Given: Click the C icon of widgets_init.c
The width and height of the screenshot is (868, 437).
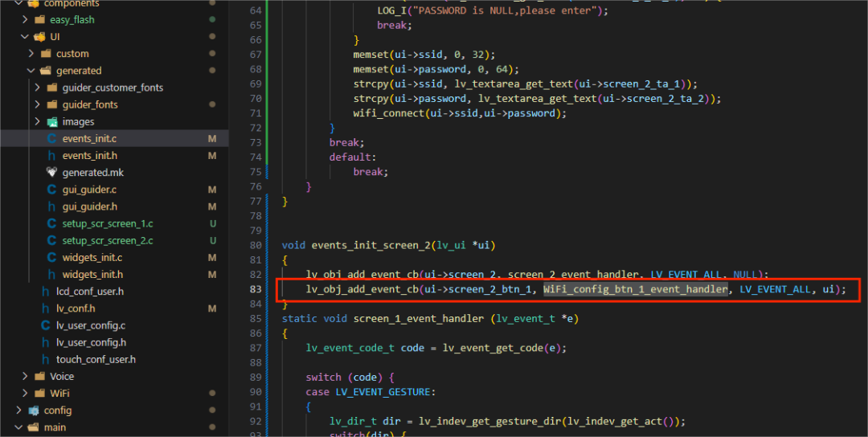Looking at the screenshot, I should click(52, 257).
